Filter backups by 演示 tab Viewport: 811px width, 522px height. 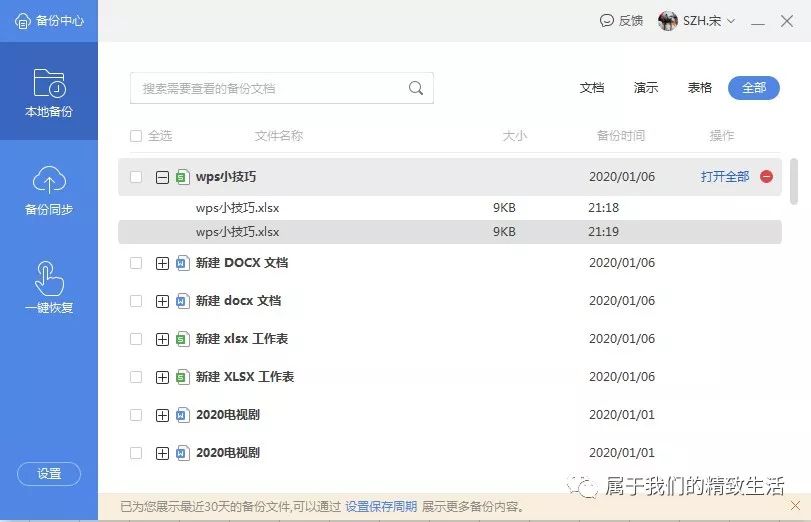[646, 88]
